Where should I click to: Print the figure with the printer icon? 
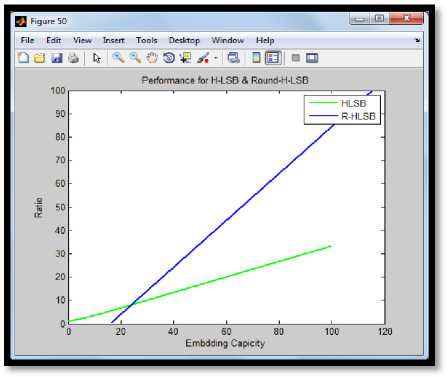[x=74, y=58]
